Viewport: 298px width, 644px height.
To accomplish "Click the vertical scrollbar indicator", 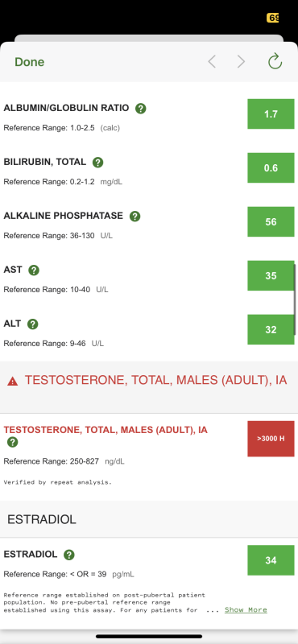I will point(295,299).
